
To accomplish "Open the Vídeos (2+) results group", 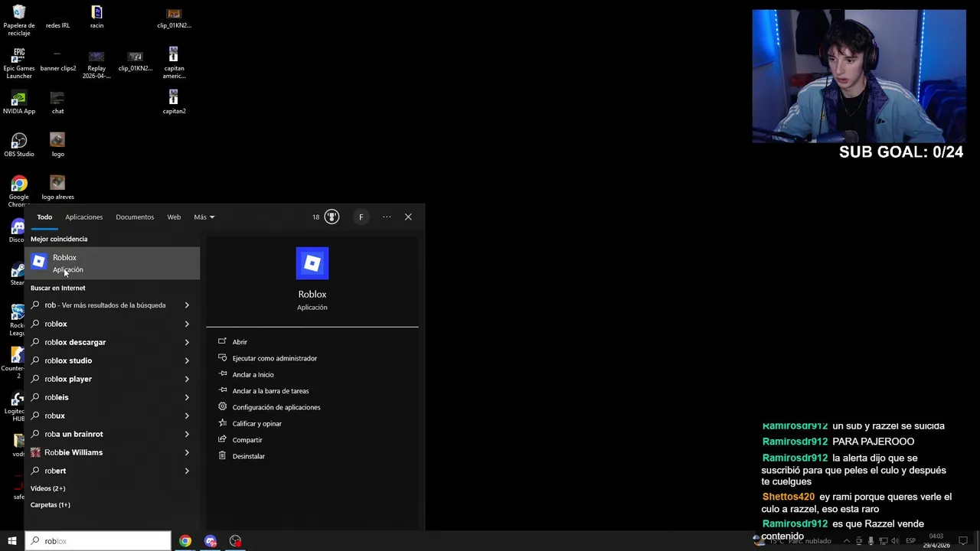I will click(47, 488).
